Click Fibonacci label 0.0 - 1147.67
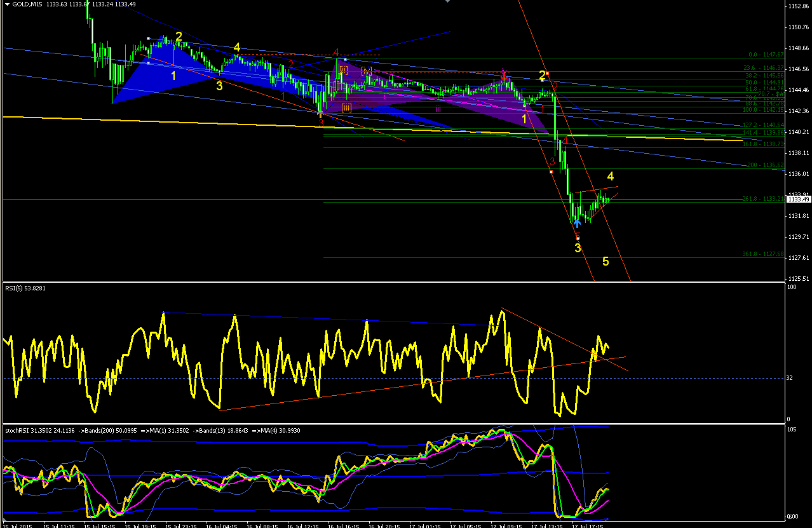This screenshot has height=528, width=812. point(765,55)
